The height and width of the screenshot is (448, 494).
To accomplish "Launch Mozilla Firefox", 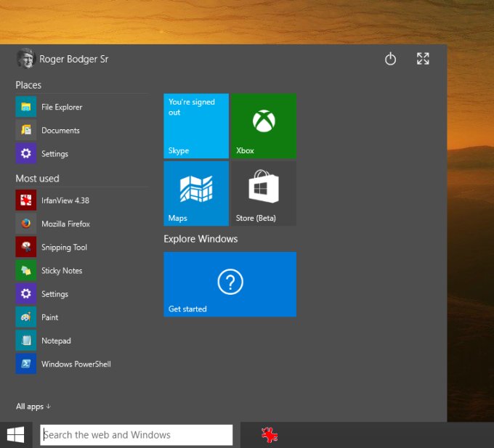I will 65,224.
